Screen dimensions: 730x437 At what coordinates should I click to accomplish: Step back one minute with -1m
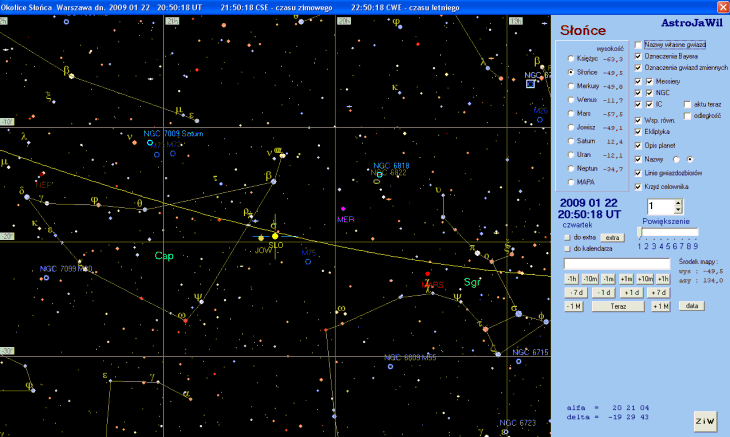[608, 279]
